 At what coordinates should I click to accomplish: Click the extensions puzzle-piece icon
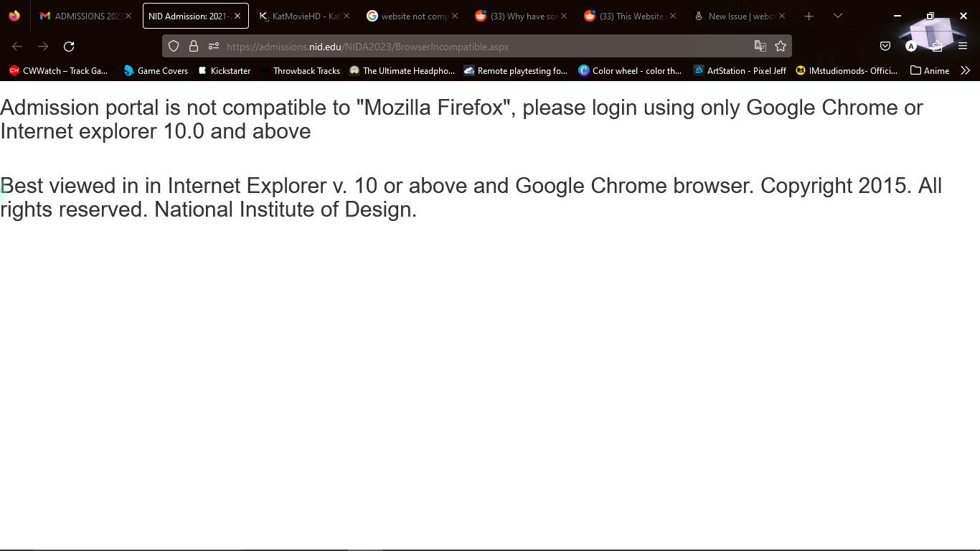point(937,46)
